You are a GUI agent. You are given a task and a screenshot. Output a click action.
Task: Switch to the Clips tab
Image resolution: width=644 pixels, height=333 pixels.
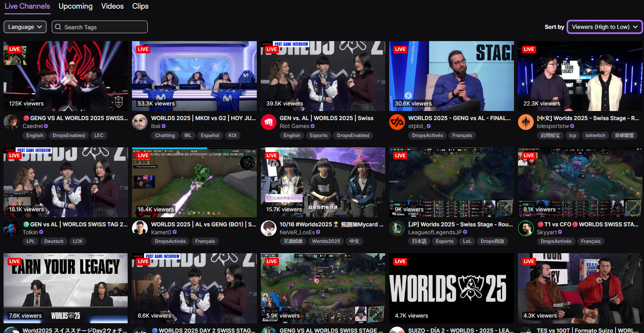[x=140, y=6]
